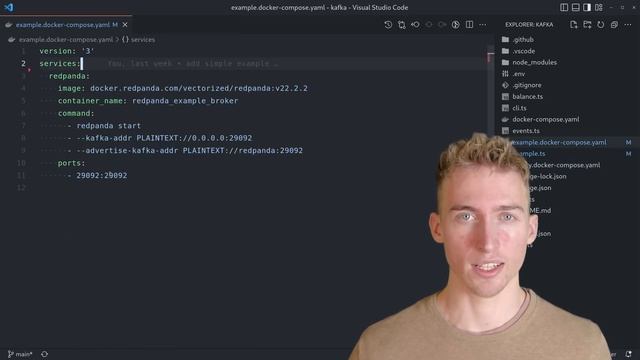Open Explorer views ellipsis menu
Image resolution: width=640 pixels, height=360 pixels.
click(x=628, y=24)
